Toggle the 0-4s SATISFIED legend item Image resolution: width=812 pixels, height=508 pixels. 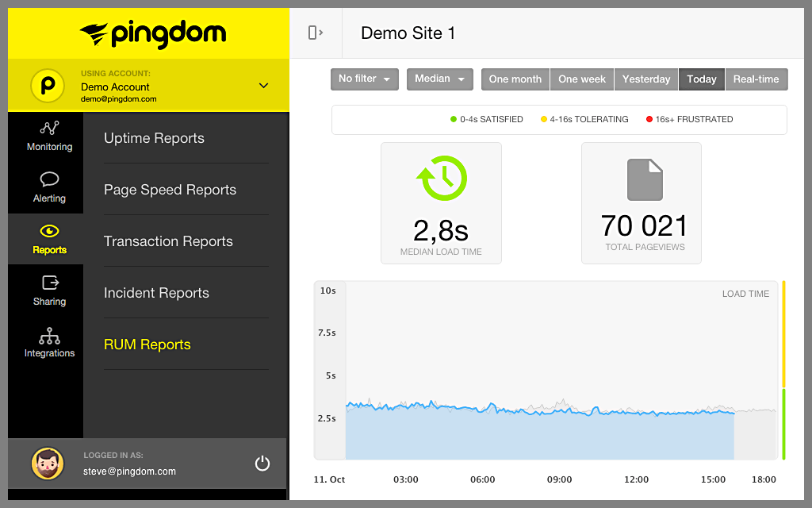click(487, 119)
